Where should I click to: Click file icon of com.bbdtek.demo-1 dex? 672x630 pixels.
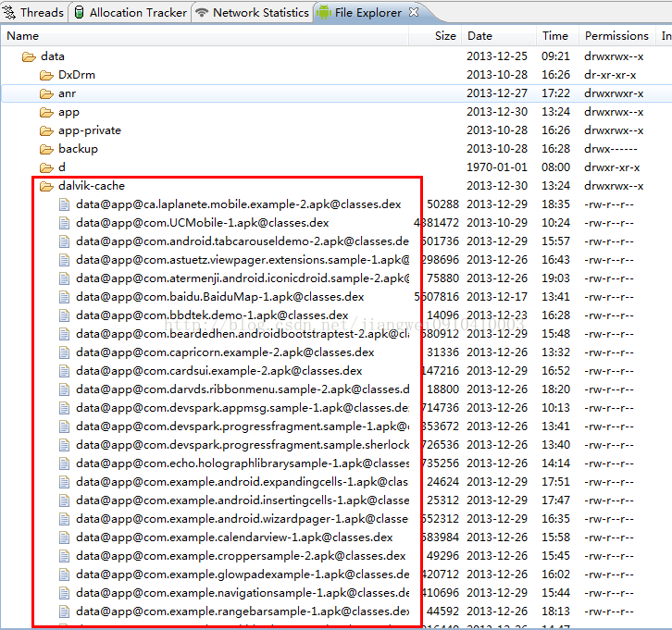(x=64, y=315)
